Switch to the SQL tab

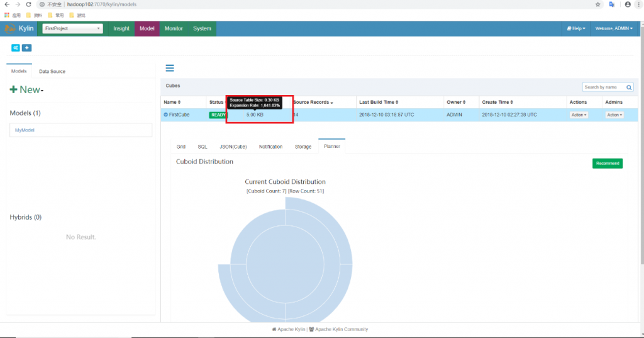[203, 147]
